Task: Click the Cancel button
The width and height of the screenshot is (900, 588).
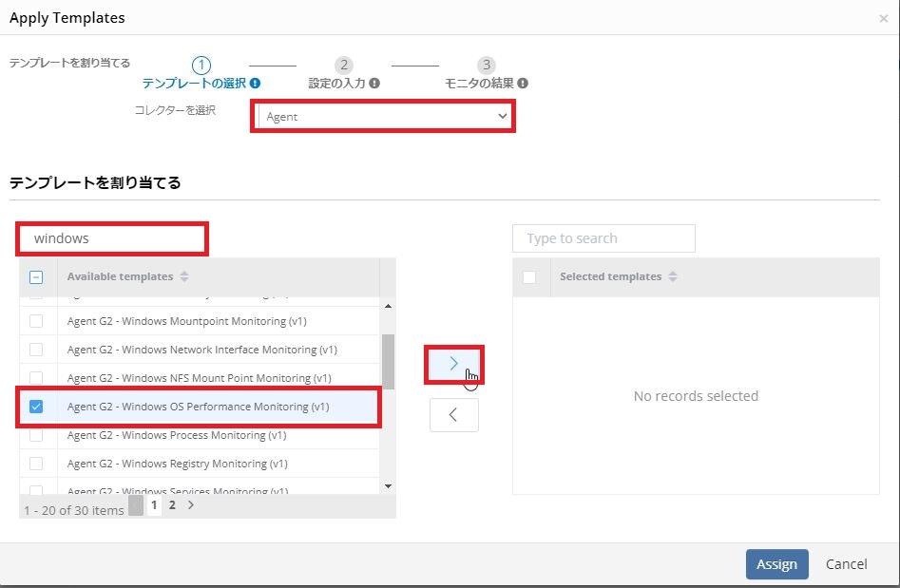Action: tap(846, 564)
